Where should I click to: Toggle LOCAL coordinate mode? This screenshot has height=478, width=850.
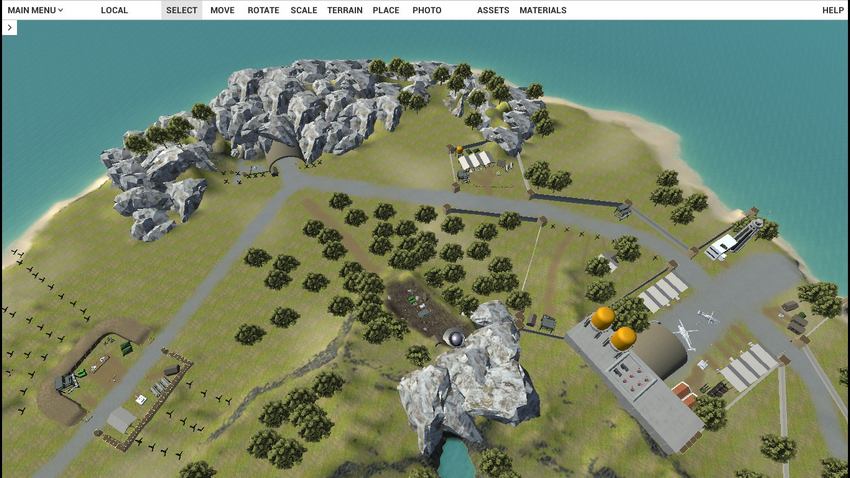pos(114,10)
